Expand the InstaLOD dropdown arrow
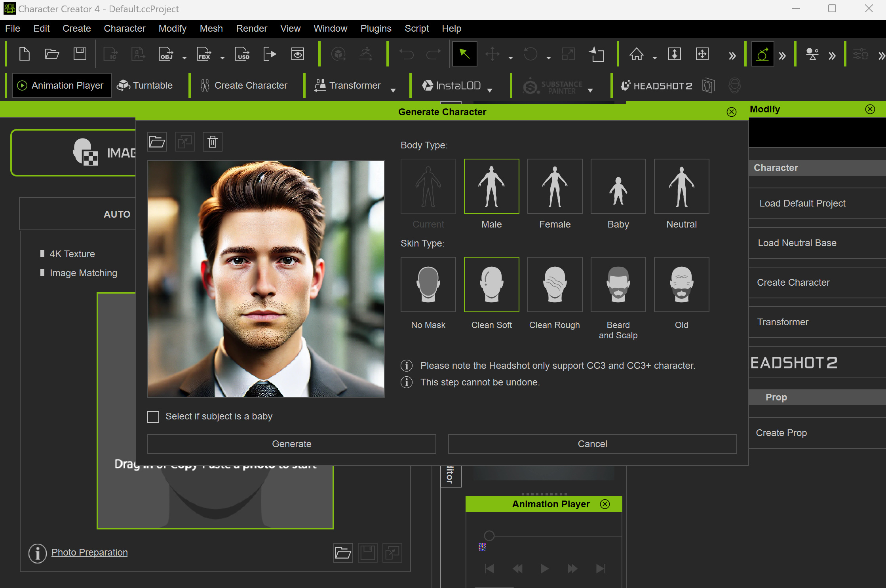The image size is (886, 588). point(490,90)
